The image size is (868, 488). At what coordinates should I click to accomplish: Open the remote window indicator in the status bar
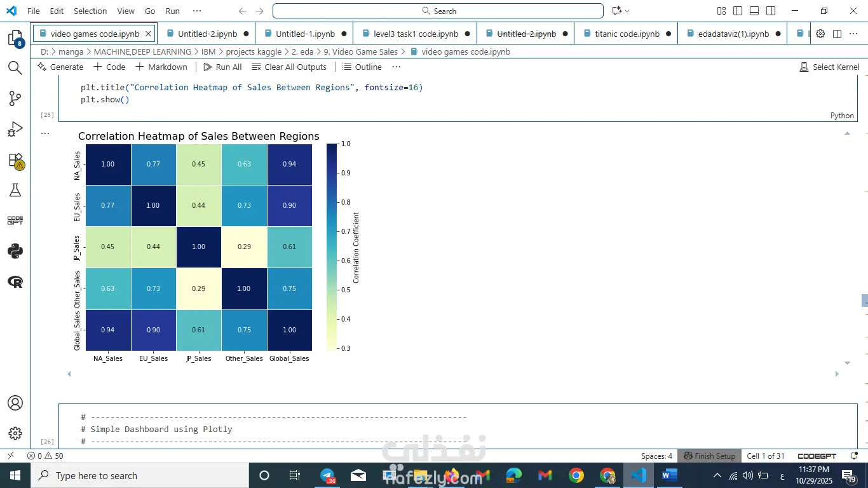10,456
